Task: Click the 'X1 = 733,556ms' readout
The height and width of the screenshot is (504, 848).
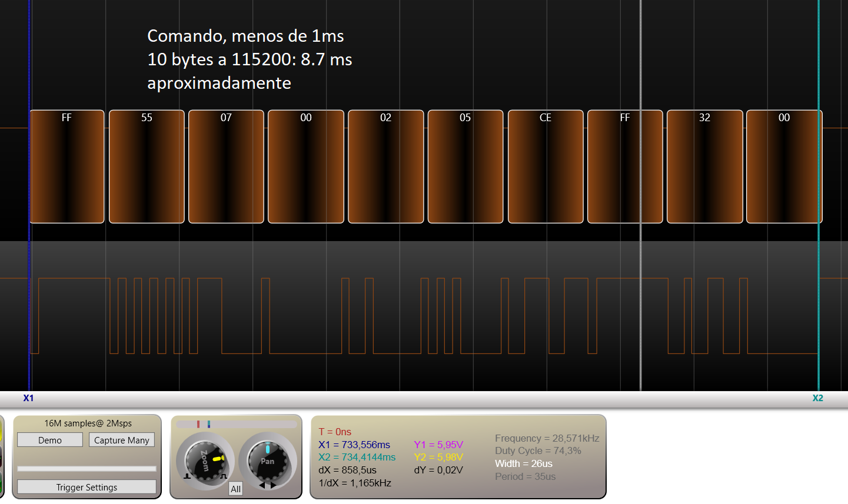Action: click(x=354, y=445)
